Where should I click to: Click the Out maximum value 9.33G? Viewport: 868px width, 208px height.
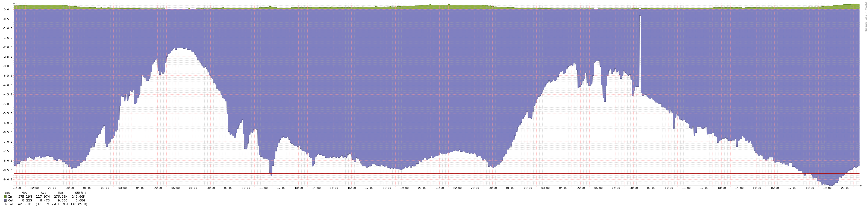click(63, 200)
